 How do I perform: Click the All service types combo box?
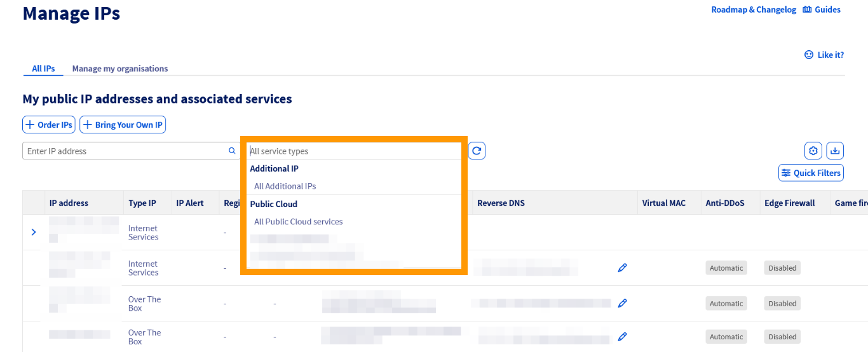click(353, 151)
